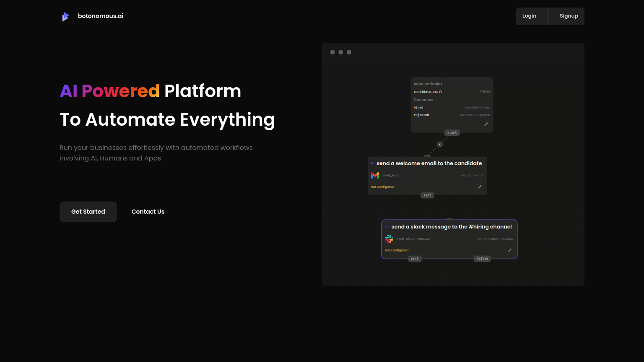Click the Login button
The width and height of the screenshot is (644, 362).
pos(529,16)
